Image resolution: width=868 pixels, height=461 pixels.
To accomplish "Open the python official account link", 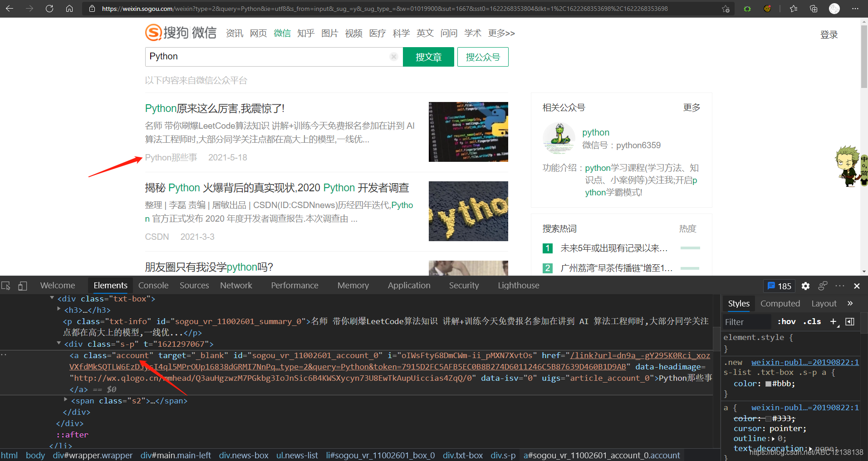I will [596, 132].
